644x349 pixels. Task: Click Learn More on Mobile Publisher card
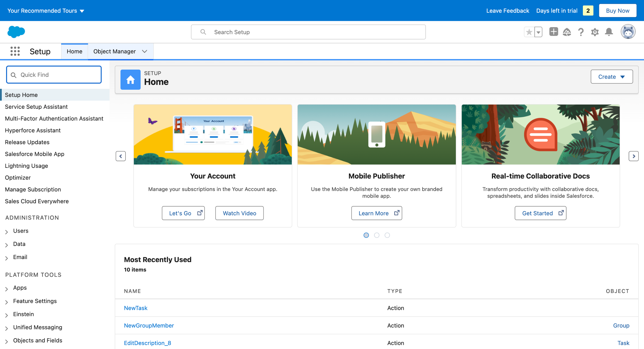pyautogui.click(x=377, y=213)
